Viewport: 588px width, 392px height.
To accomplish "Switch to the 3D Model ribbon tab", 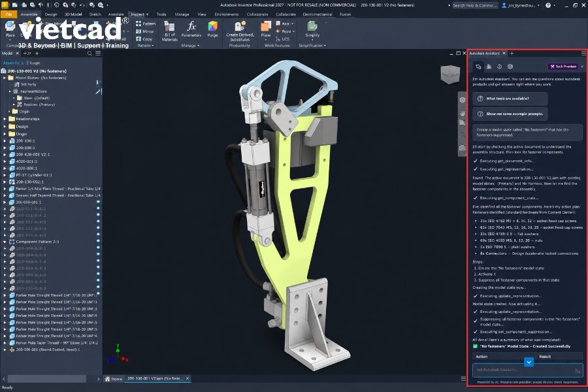I will pyautogui.click(x=73, y=14).
